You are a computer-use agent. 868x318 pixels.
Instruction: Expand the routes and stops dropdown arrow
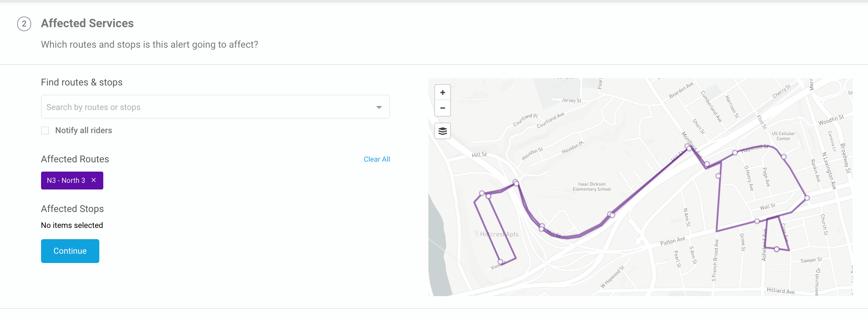(379, 107)
